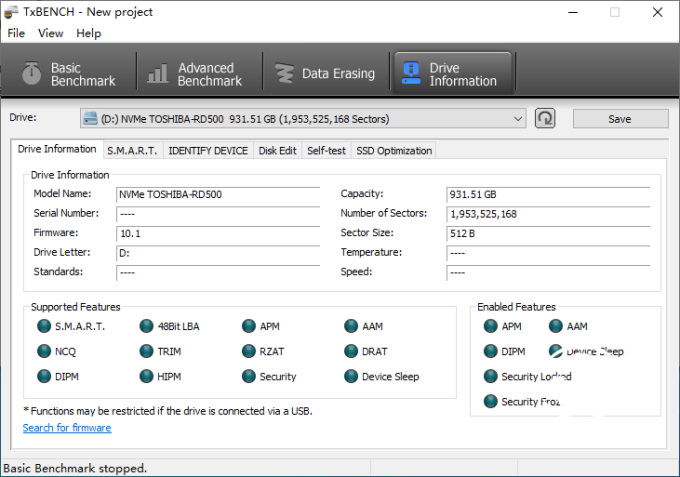Viewport: 680px width, 477px height.
Task: Open the File menu
Action: pos(16,33)
